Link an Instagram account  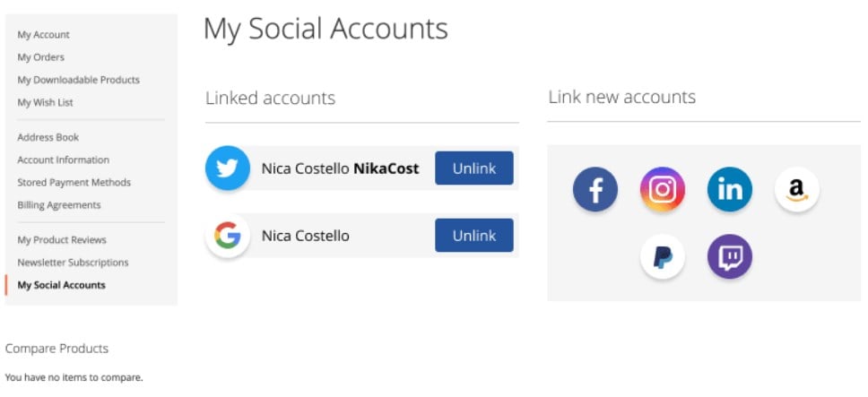662,190
